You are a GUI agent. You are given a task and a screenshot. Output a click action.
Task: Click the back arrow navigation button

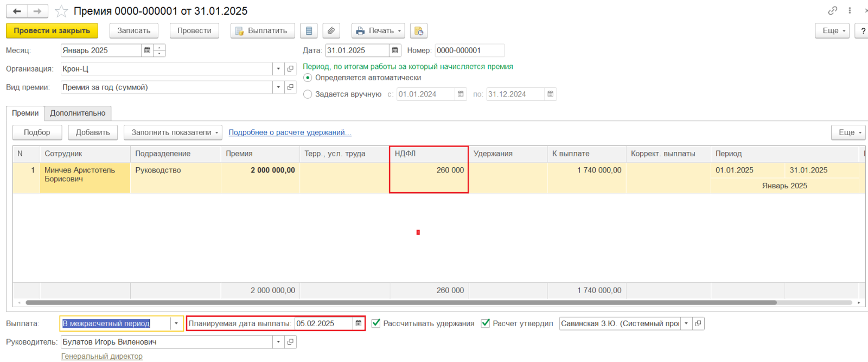(17, 11)
